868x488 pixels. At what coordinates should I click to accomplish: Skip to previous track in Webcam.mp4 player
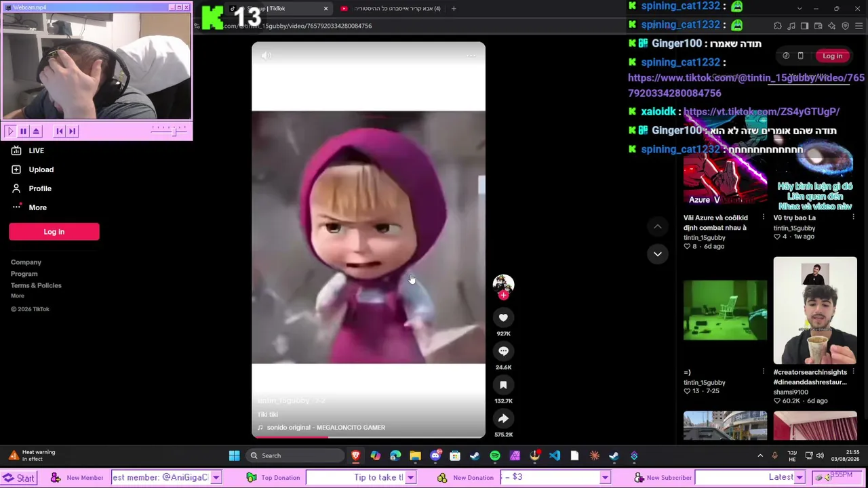60,131
